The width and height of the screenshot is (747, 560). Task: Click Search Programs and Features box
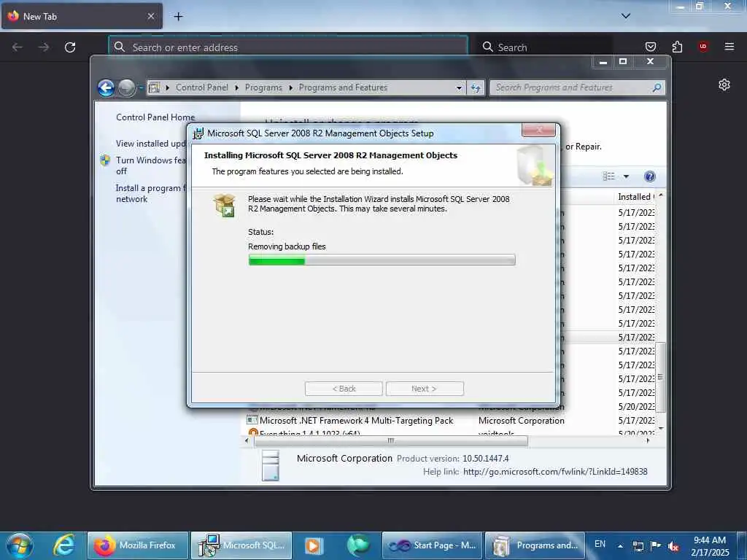point(577,87)
